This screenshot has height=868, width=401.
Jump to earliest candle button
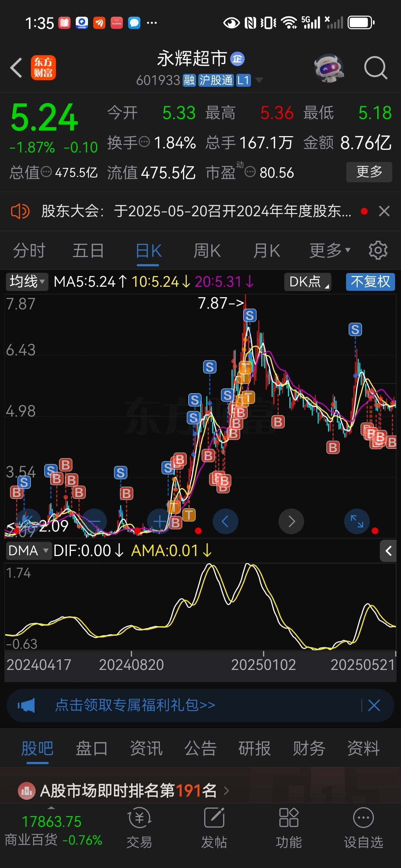pyautogui.click(x=28, y=522)
